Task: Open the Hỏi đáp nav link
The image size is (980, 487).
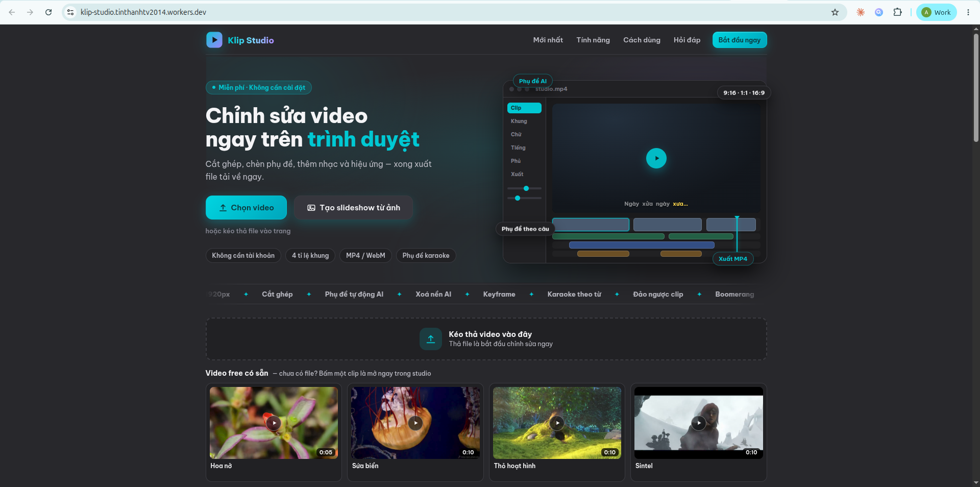Action: (687, 40)
